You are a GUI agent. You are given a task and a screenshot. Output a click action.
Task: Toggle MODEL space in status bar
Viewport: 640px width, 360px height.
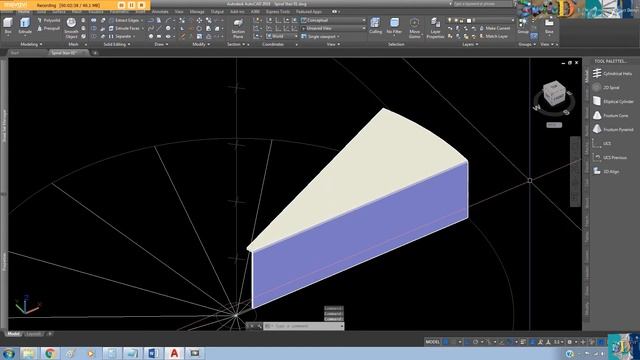click(432, 342)
